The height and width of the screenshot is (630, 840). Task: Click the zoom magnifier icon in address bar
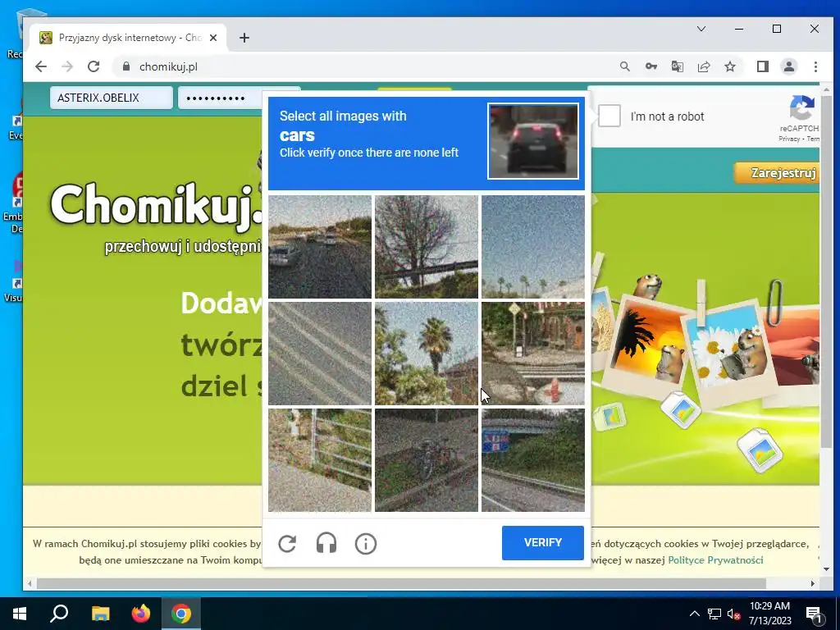624,66
